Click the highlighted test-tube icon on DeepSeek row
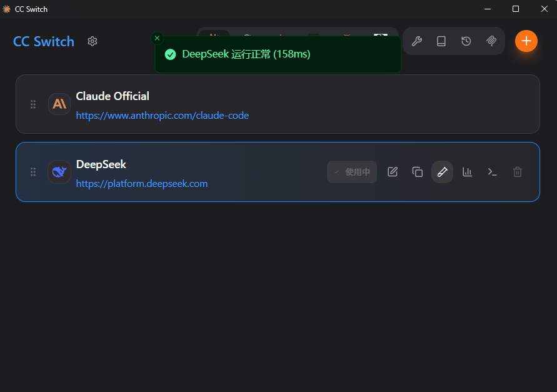This screenshot has width=557, height=392. tap(442, 172)
